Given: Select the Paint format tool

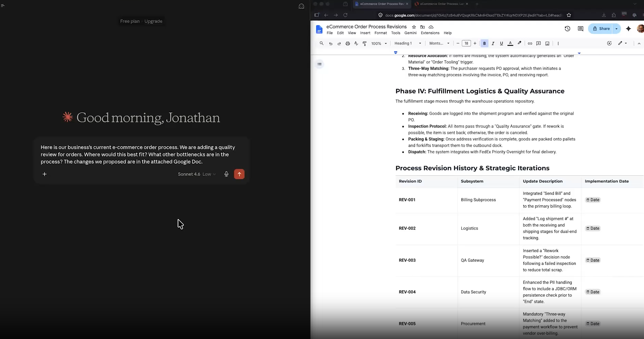Looking at the screenshot, I should (364, 43).
